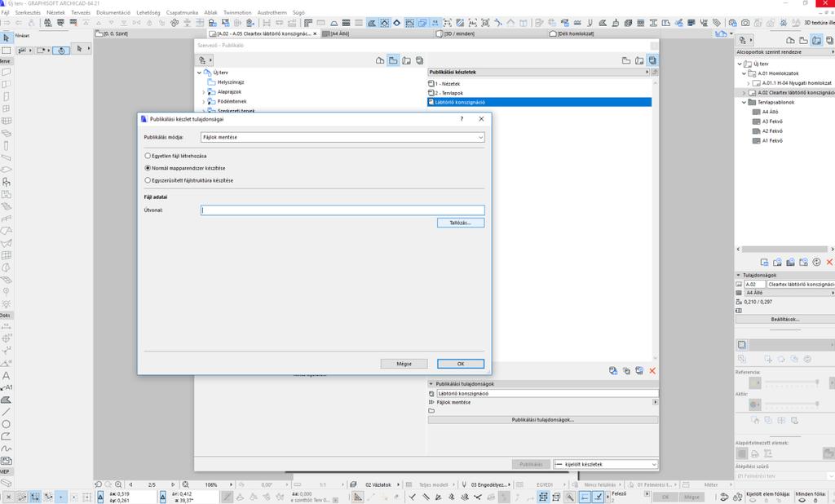Confirm the dialog with OK
This screenshot has height=504, width=835.
[x=461, y=364]
